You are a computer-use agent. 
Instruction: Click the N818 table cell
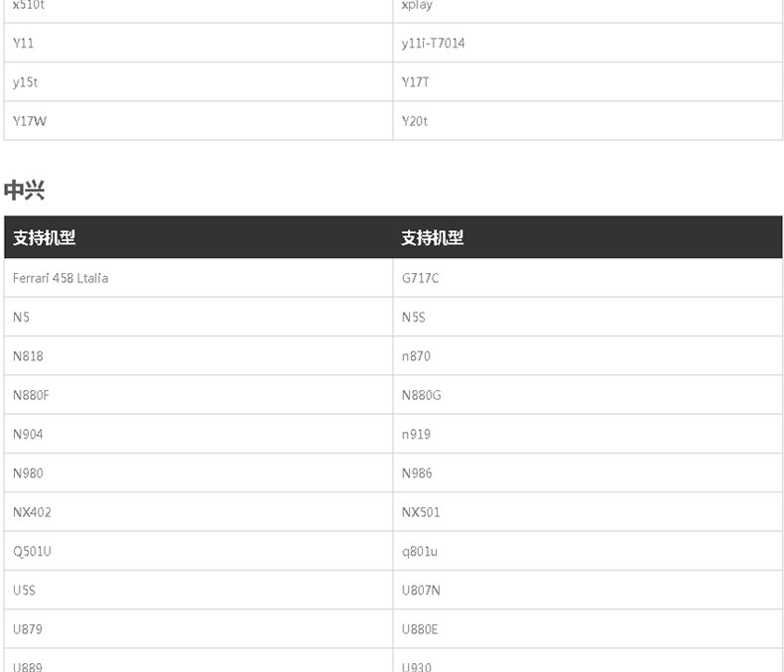point(28,356)
